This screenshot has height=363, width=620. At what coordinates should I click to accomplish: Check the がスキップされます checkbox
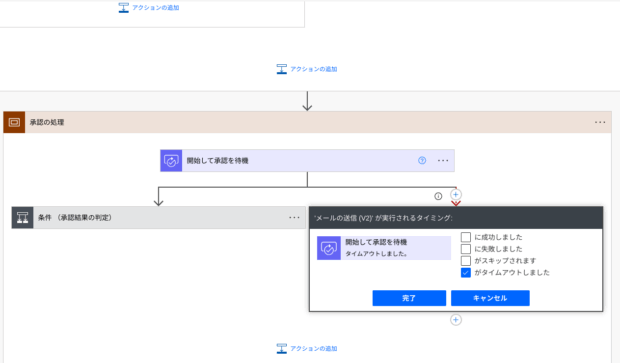[x=466, y=261]
